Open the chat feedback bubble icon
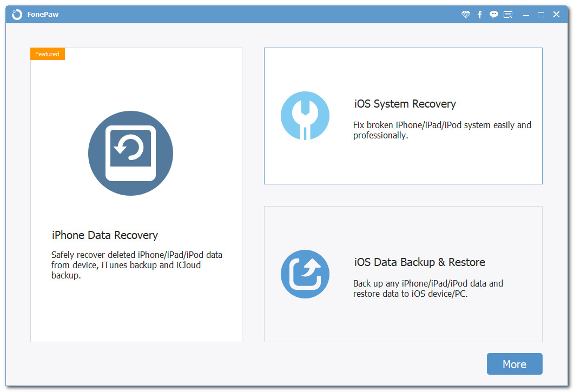This screenshot has height=392, width=574. click(494, 15)
